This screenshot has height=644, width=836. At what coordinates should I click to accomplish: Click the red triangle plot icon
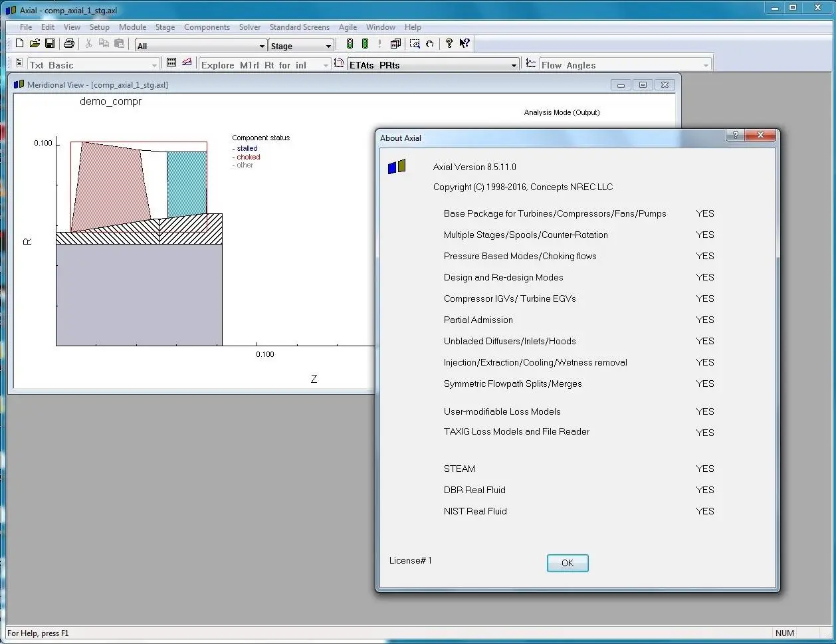[187, 62]
